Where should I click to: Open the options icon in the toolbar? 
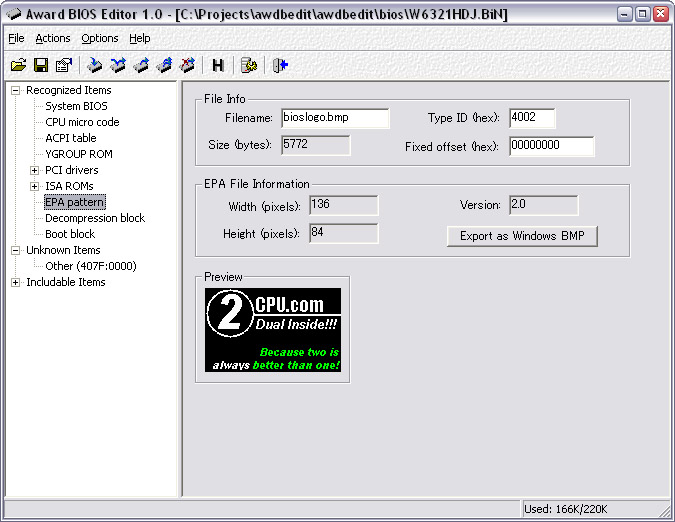point(250,66)
